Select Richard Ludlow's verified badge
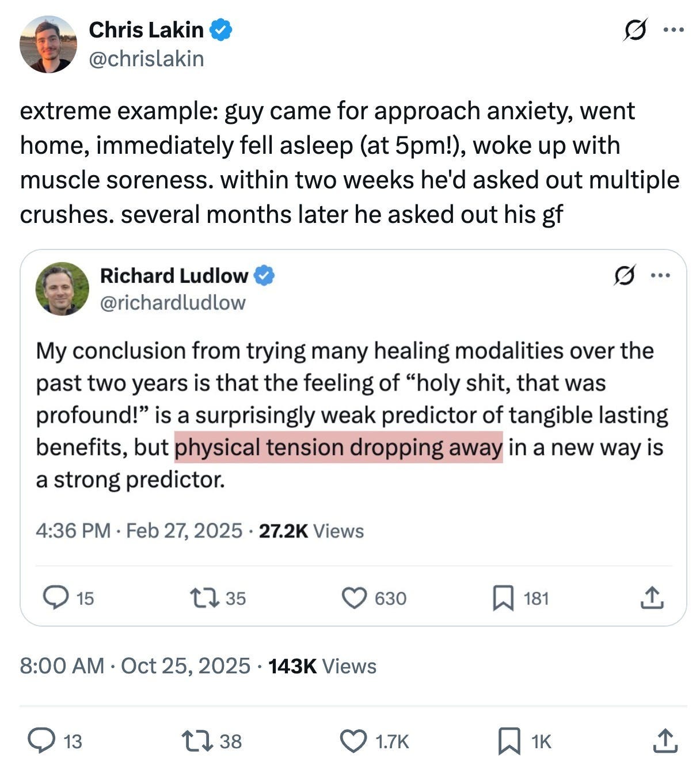The image size is (700, 773). pyautogui.click(x=264, y=276)
